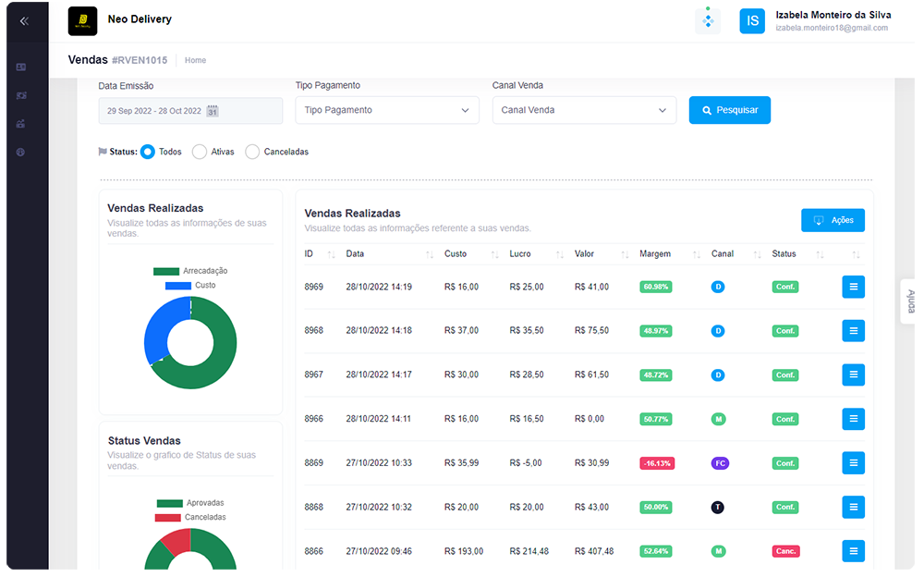Viewport: 924px width, 577px height.
Task: Open the diamond apps icon in header
Action: click(x=708, y=20)
